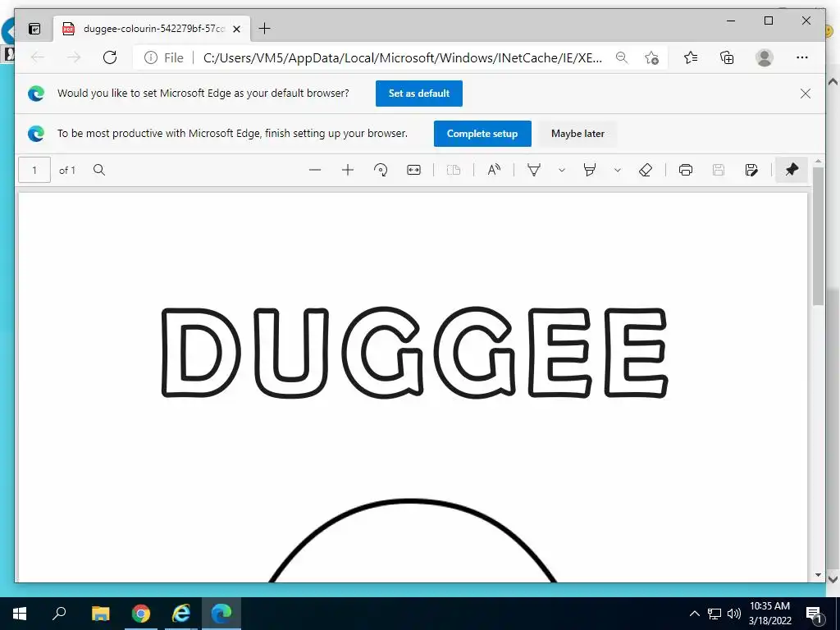Open the tab actions menu icon

coord(34,29)
